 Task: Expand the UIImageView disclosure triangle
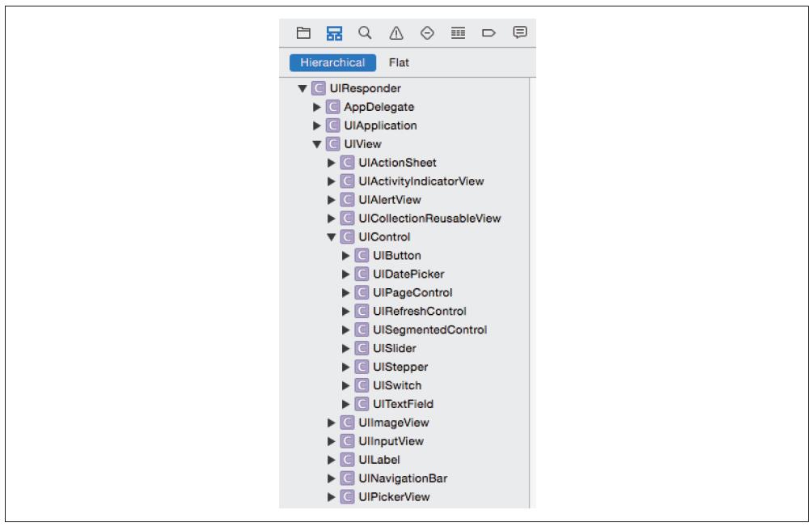pyautogui.click(x=332, y=423)
